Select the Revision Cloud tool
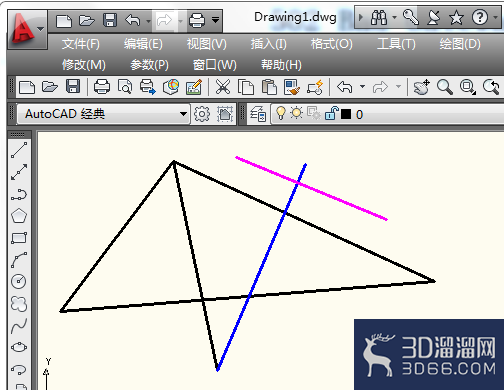Image resolution: width=504 pixels, height=390 pixels. pos(19,304)
